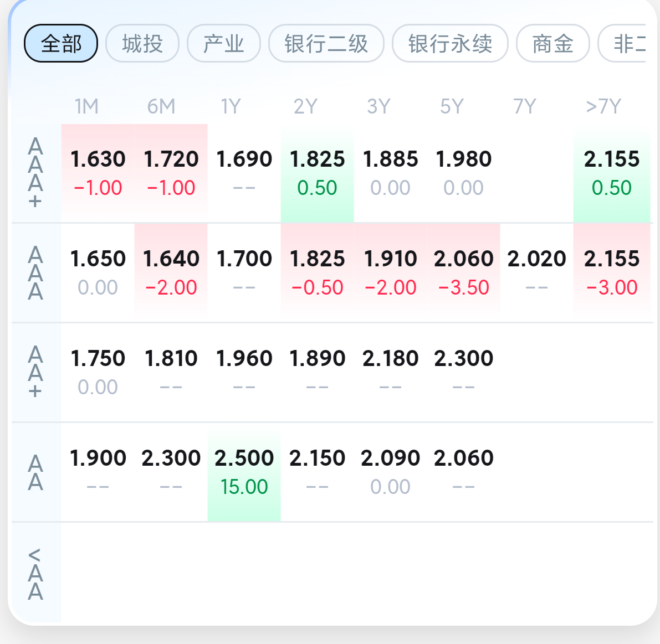Select the AA 1M cell 1.900

(98, 471)
